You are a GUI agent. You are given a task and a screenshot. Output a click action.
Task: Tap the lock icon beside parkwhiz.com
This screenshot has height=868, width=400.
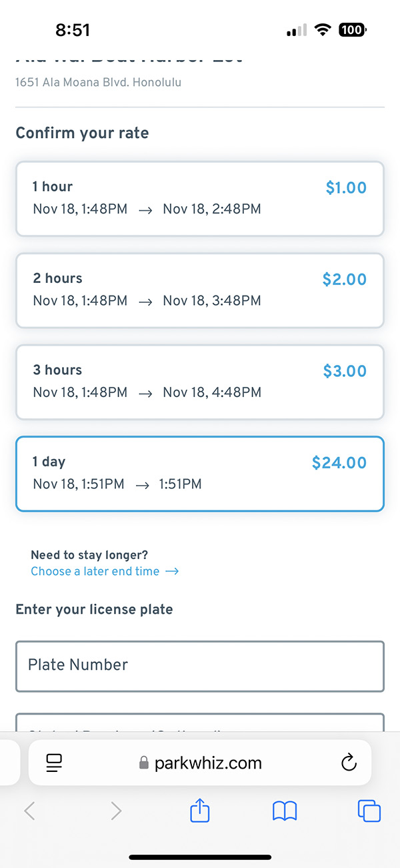[x=143, y=763]
